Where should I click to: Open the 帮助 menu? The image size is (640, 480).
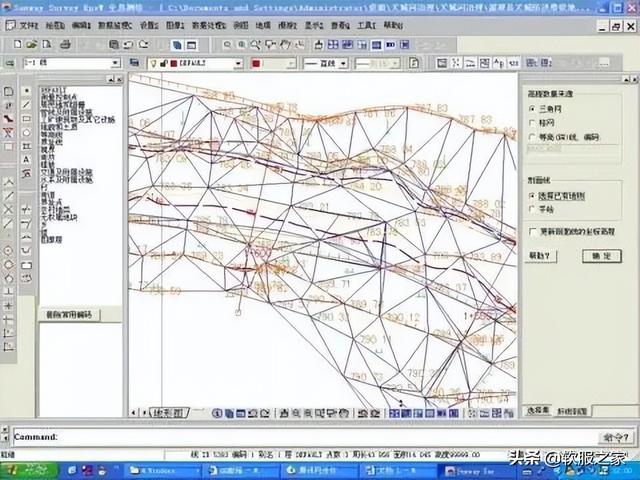(393, 26)
